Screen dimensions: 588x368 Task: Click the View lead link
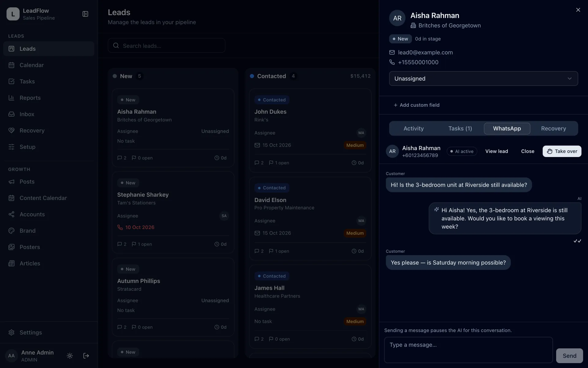(x=496, y=151)
